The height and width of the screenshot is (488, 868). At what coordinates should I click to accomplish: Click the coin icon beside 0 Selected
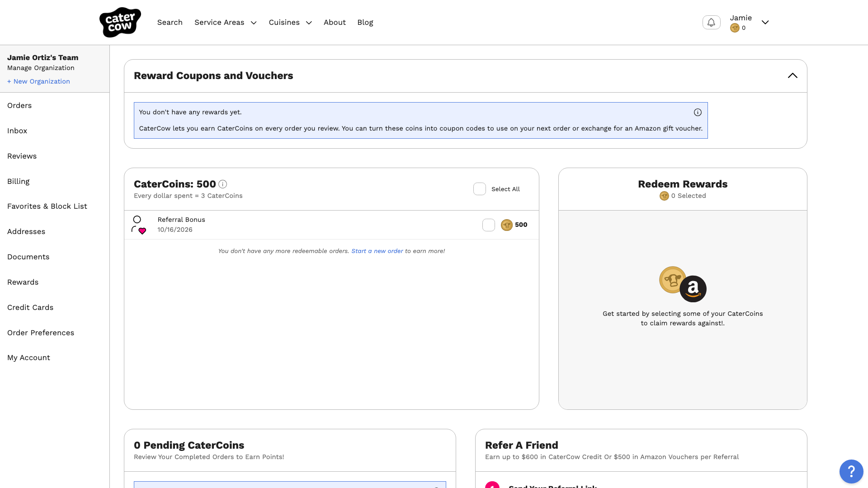point(664,196)
